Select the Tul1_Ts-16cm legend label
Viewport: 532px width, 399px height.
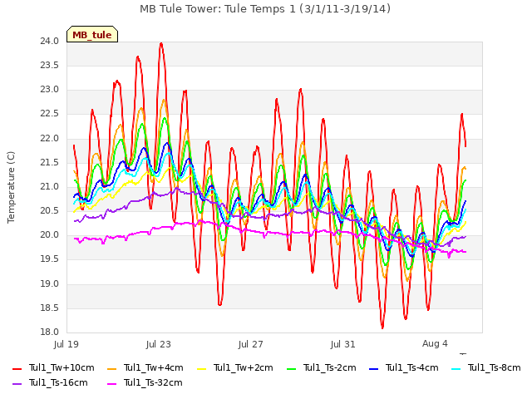coord(58,382)
